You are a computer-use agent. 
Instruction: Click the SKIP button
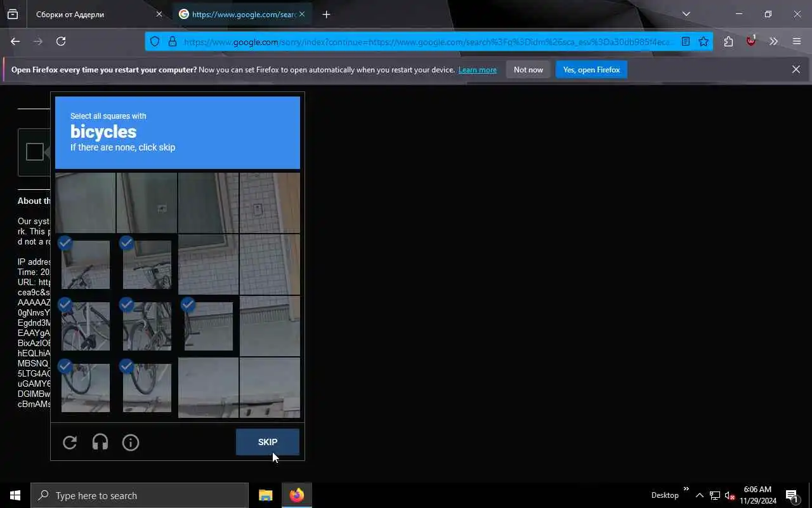pyautogui.click(x=268, y=442)
